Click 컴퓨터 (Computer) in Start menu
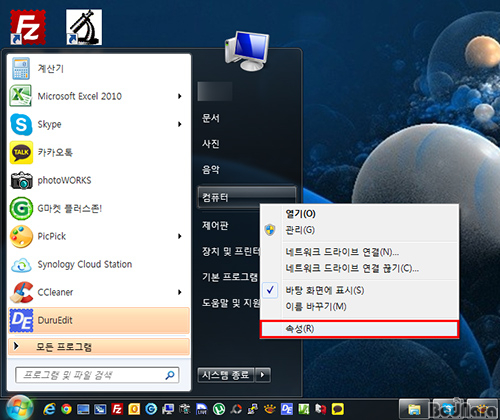The height and width of the screenshot is (420, 500). [x=247, y=197]
